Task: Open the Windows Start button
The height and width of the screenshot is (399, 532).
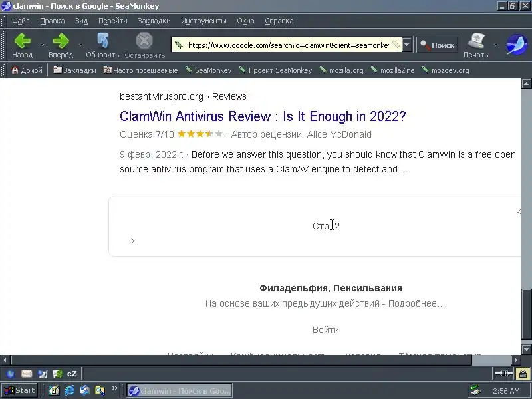Action: (x=19, y=390)
